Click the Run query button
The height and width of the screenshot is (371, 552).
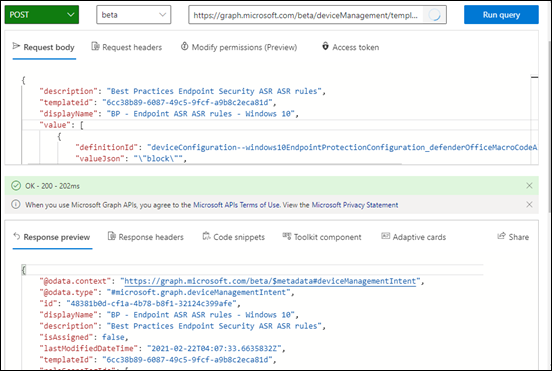click(x=501, y=15)
